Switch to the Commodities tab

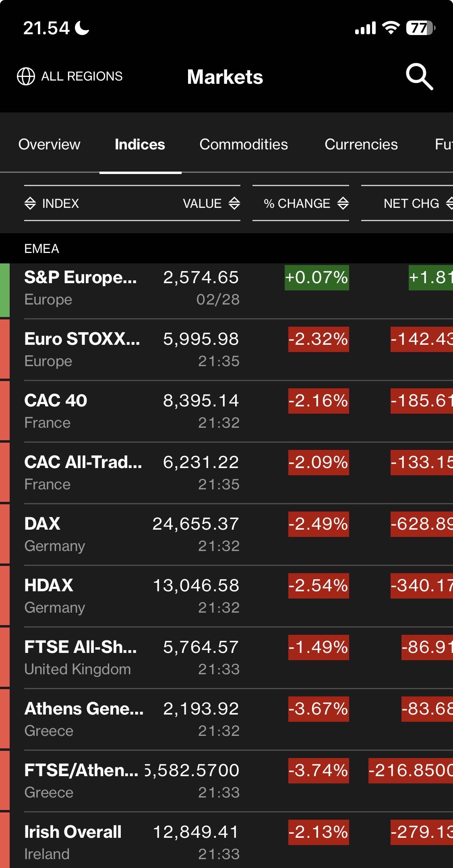[x=244, y=144]
